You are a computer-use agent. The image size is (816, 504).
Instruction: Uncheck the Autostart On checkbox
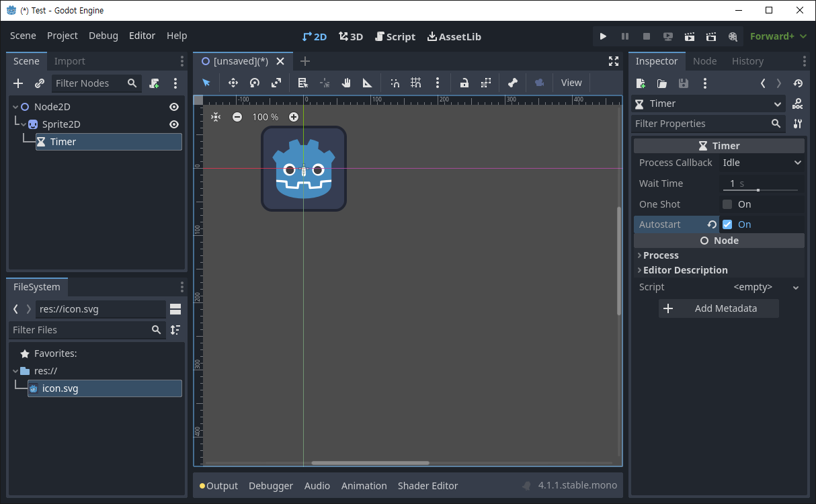click(727, 224)
